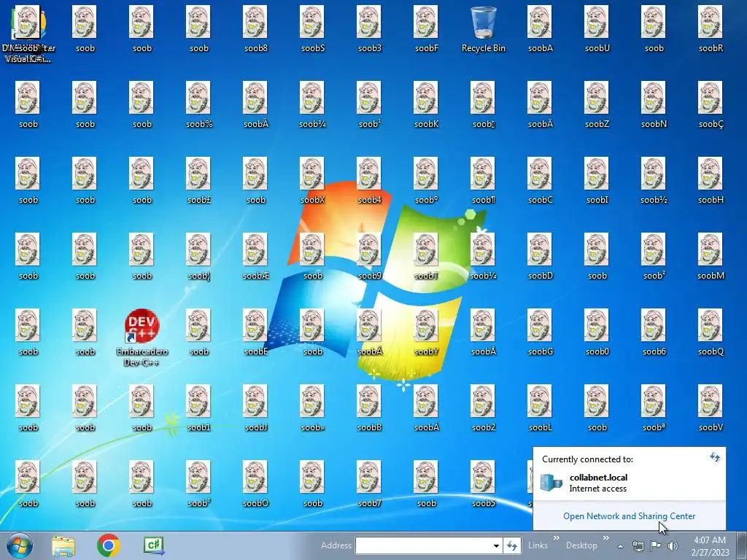Click the soobR file icon

[x=711, y=29]
